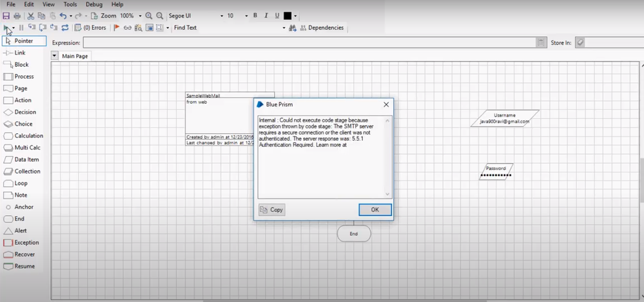
Task: Click Copy button in error dialog
Action: [271, 209]
